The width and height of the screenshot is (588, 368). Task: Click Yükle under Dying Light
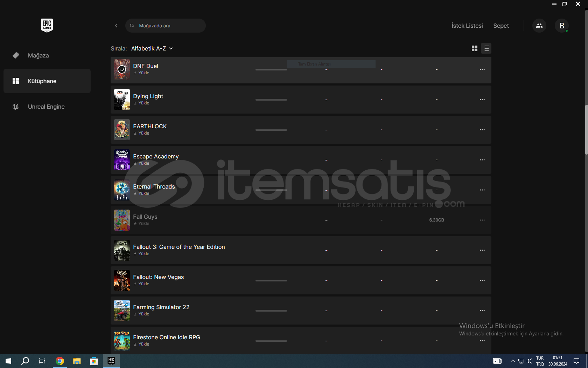tap(141, 103)
